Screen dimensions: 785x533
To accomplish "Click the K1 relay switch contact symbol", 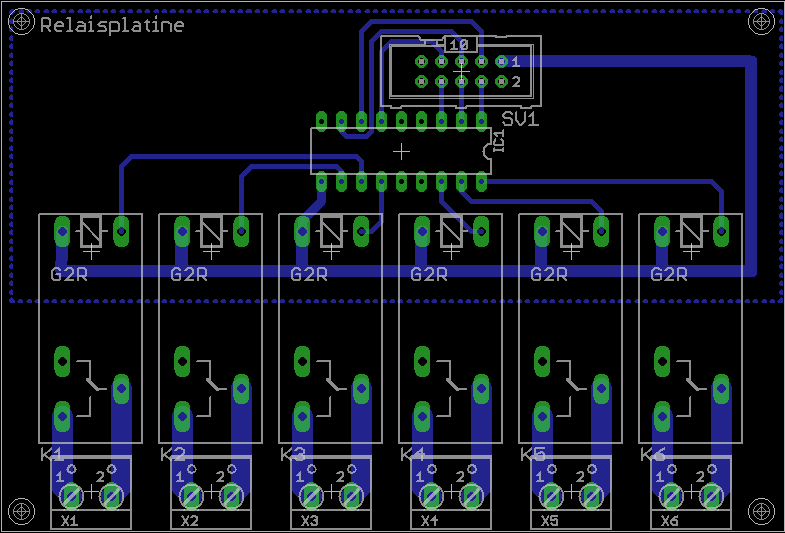I will click(x=91, y=388).
